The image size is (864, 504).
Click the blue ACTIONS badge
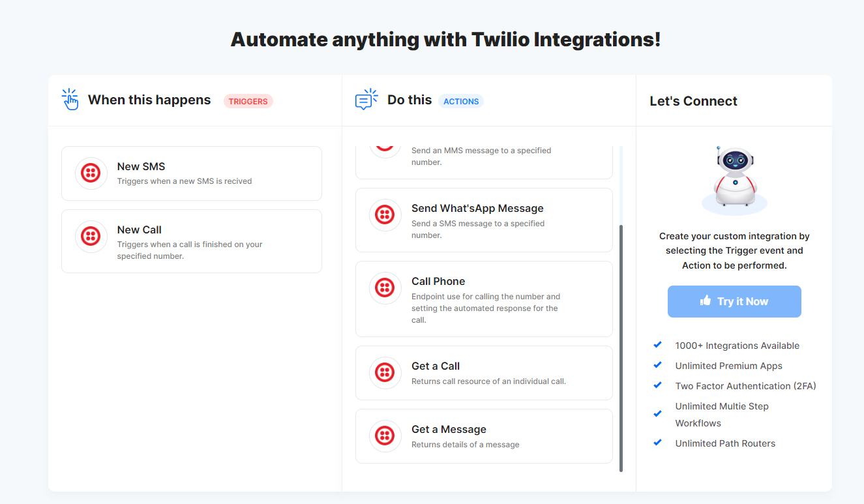[x=461, y=101]
